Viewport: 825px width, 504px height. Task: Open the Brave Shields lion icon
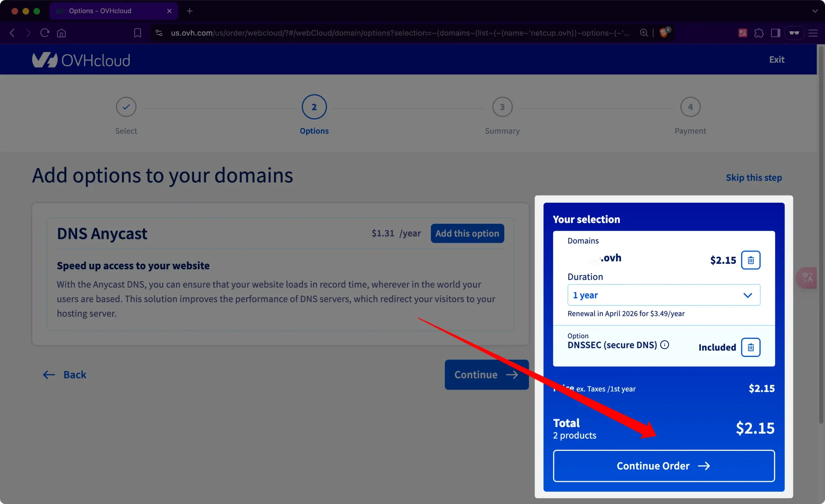pyautogui.click(x=664, y=33)
